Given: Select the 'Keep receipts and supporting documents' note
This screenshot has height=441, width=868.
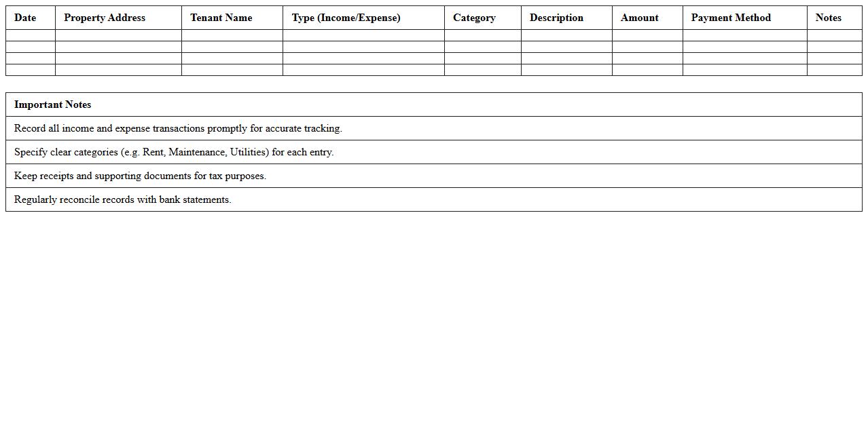Looking at the screenshot, I should click(x=140, y=176).
